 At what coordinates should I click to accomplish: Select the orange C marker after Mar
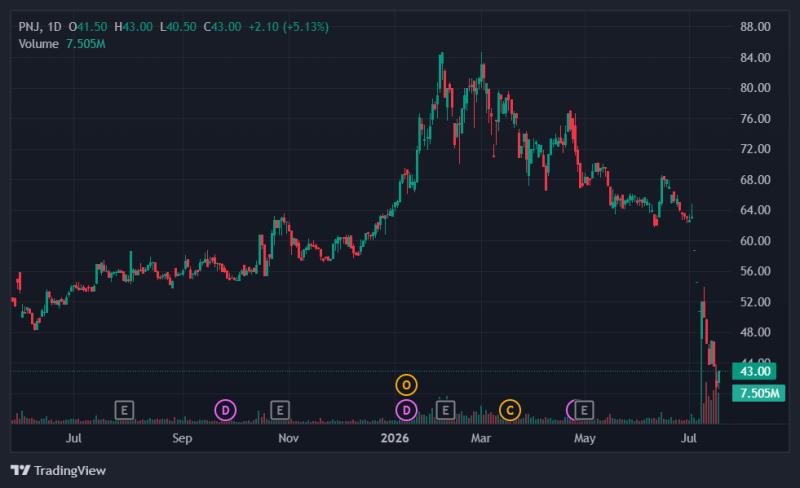coord(510,410)
